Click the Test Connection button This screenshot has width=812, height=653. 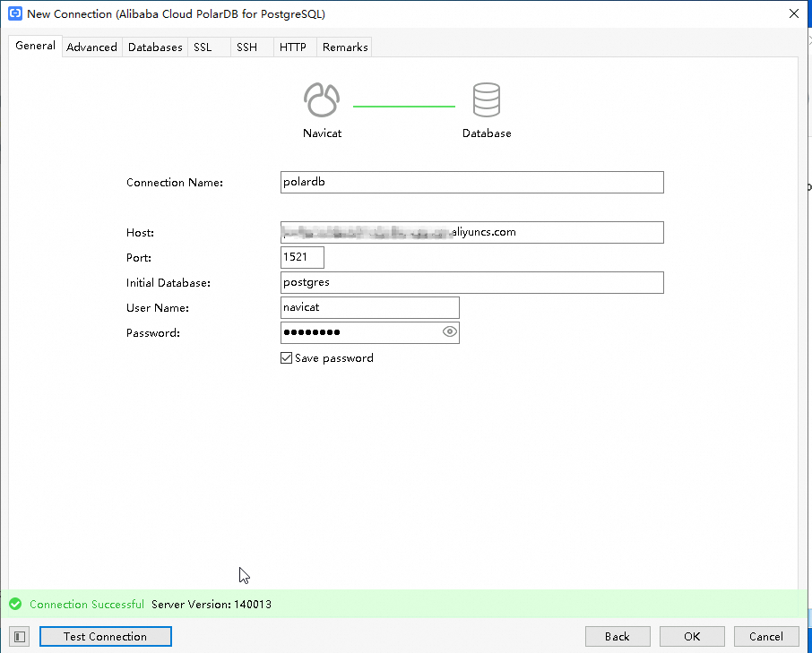coord(105,637)
